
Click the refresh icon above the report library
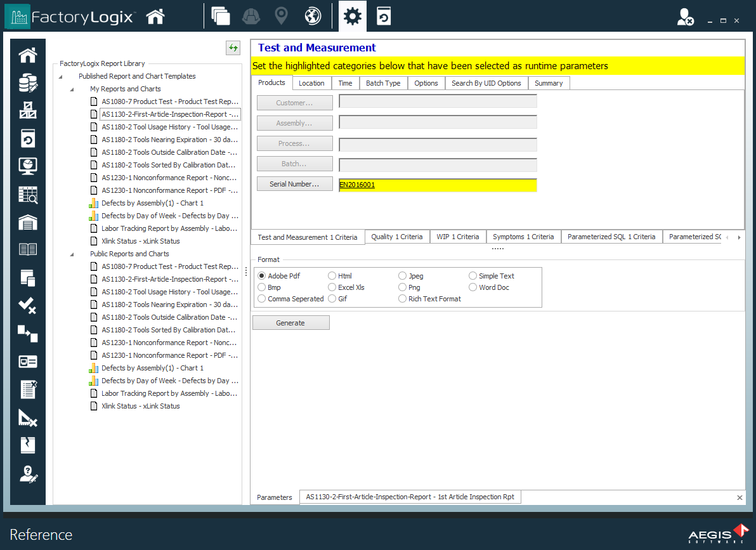pyautogui.click(x=233, y=48)
